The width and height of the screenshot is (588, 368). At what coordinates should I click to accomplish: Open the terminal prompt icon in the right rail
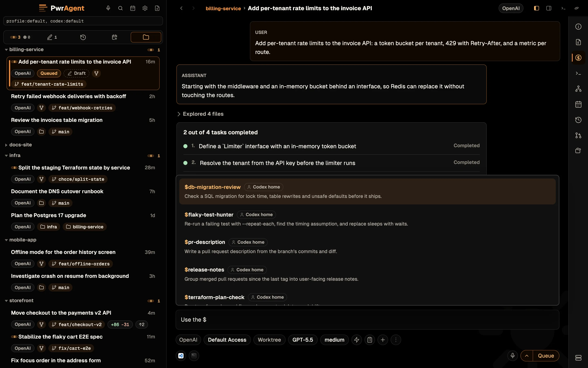(578, 73)
